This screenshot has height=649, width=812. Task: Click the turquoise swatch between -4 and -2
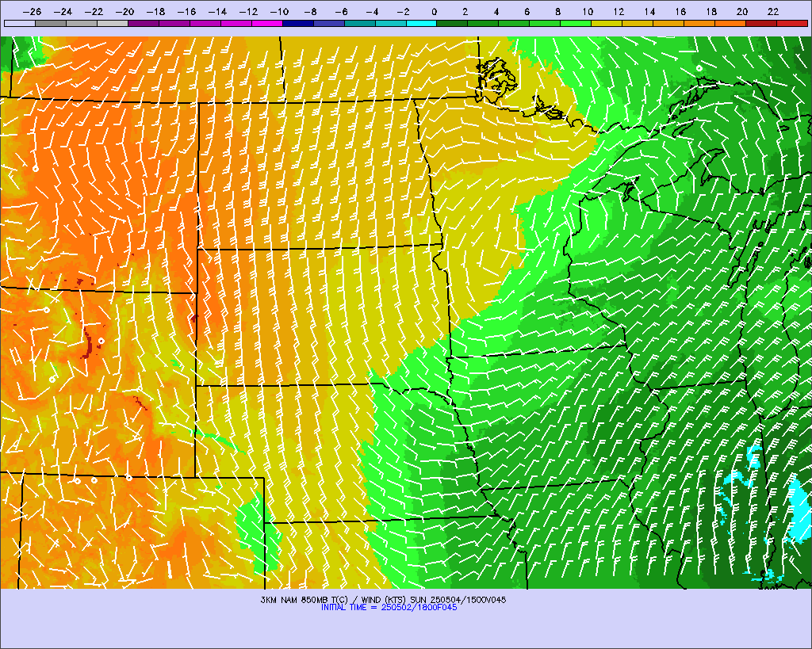[390, 23]
